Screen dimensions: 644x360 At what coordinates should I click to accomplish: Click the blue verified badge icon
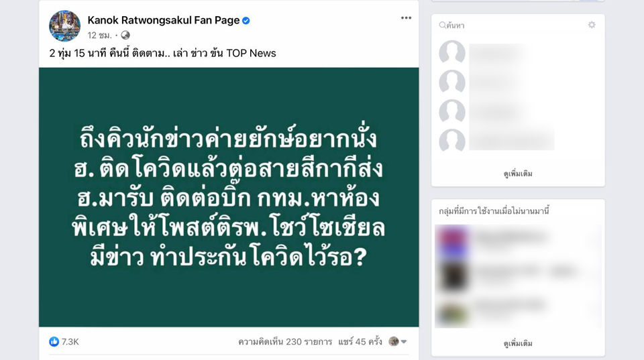[246, 21]
